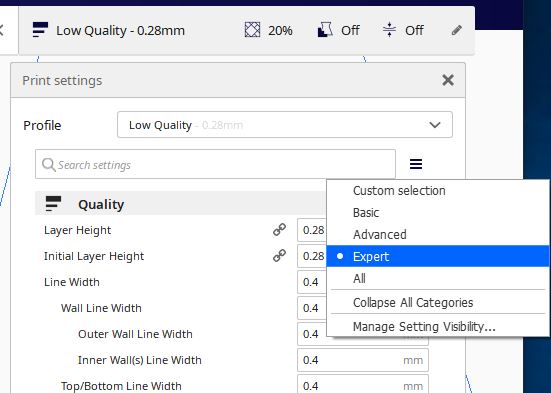Image resolution: width=551 pixels, height=393 pixels.
Task: Click the magnifier icon in the search box
Action: click(48, 165)
